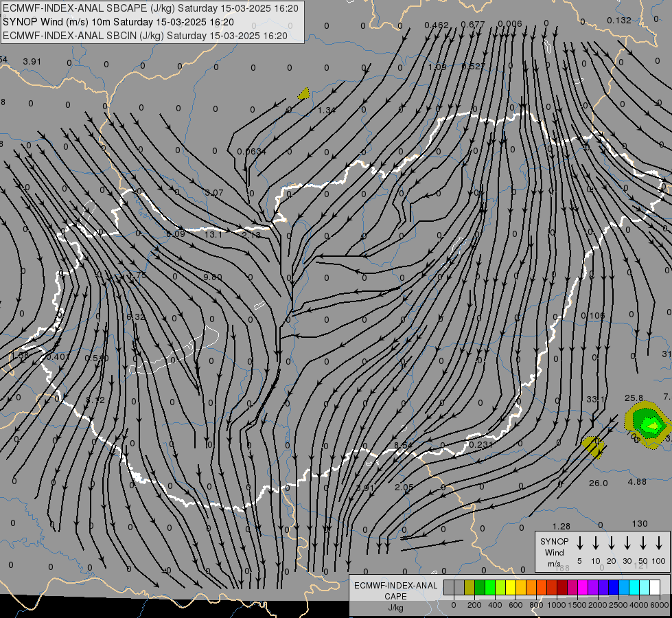Viewport: 672px width, 618px height.
Task: Click the SBCAPE title line
Action: coord(150,8)
